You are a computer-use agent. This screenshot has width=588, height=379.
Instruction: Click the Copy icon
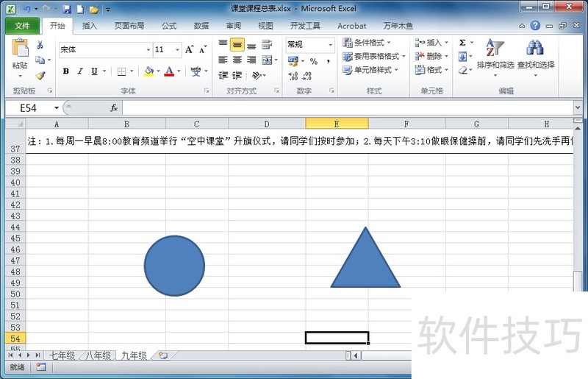tap(40, 60)
